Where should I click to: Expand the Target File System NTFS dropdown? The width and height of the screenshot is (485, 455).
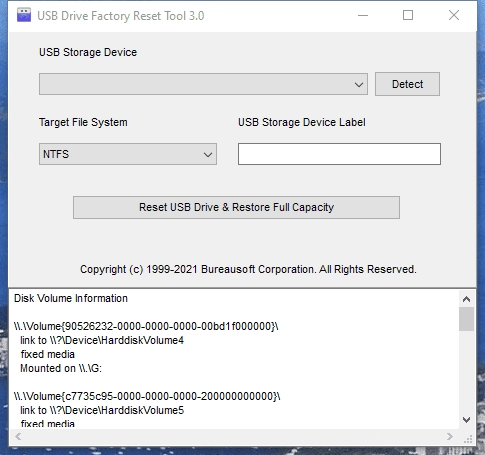coord(128,154)
